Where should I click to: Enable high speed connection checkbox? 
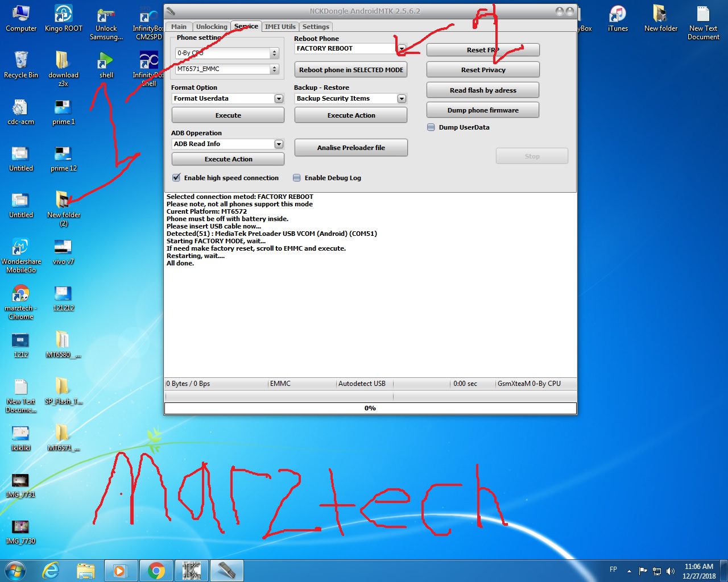(176, 178)
